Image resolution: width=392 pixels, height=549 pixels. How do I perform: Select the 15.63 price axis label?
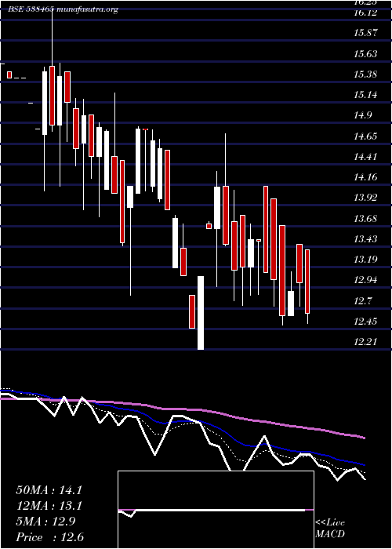tap(366, 54)
